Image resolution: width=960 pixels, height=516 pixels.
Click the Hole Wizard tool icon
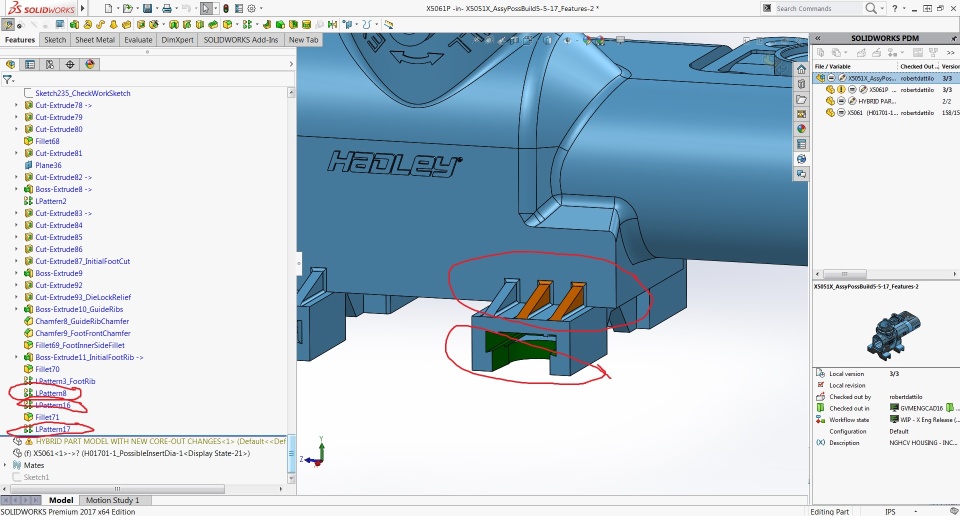tap(154, 24)
